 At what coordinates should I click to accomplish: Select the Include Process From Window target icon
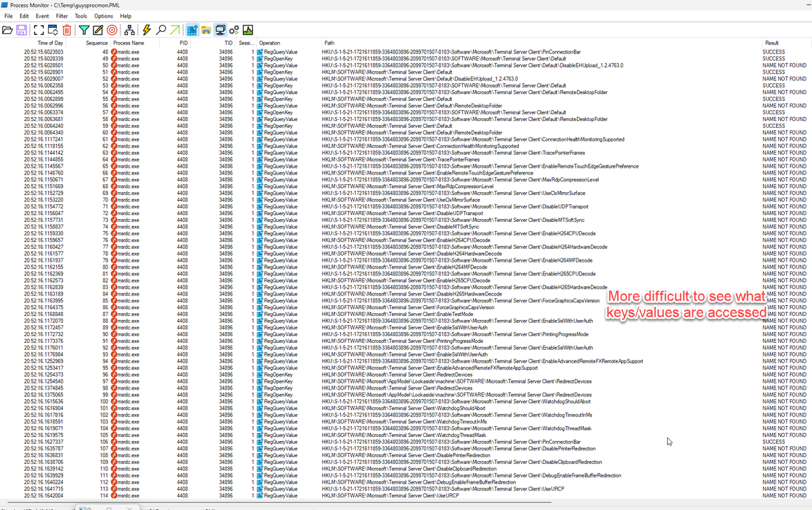[112, 30]
